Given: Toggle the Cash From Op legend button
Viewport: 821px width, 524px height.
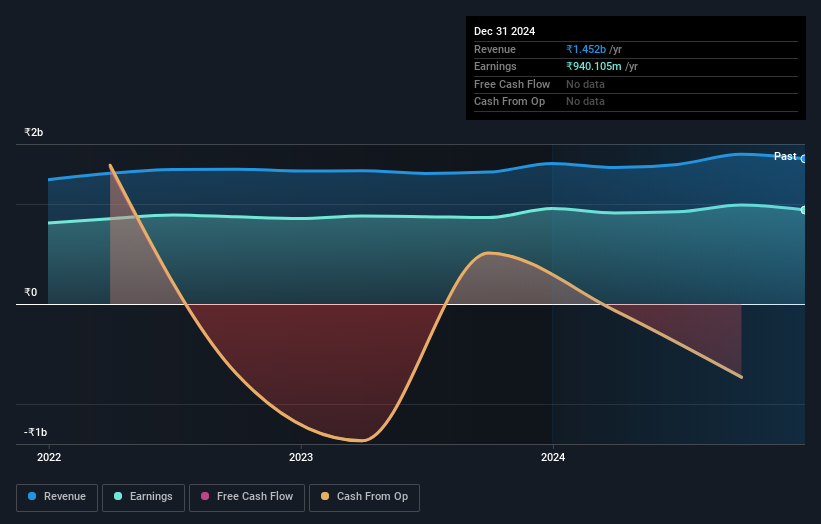Looking at the screenshot, I should pyautogui.click(x=364, y=497).
